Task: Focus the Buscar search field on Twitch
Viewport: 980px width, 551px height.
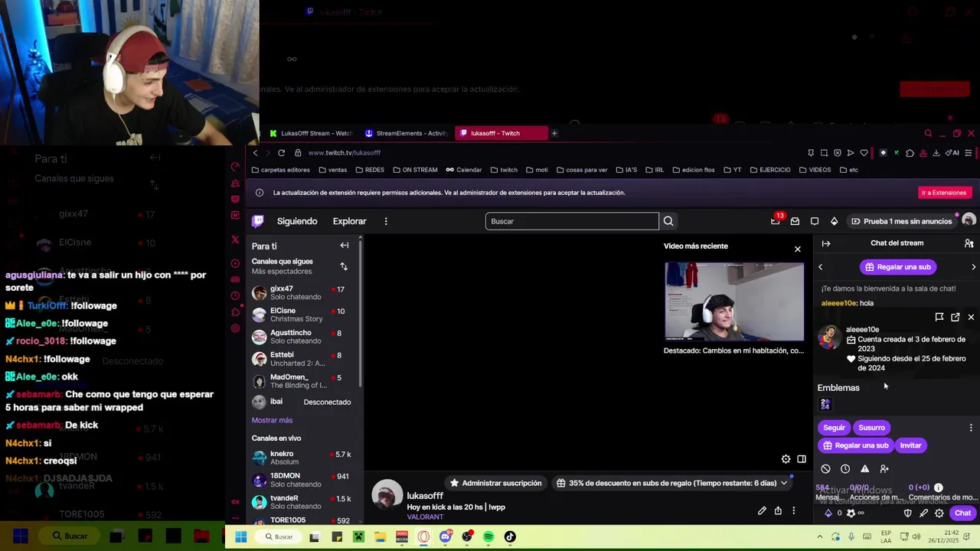Action: pyautogui.click(x=572, y=221)
